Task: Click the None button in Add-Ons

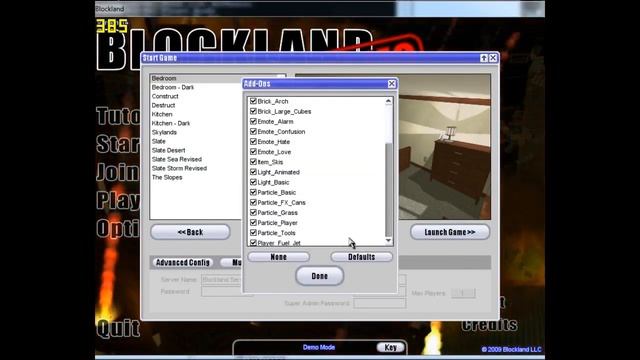Action: coord(278,257)
